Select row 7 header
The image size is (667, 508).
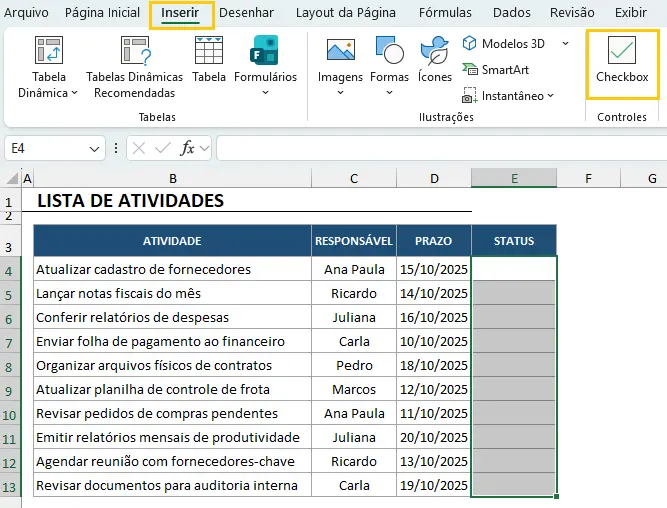[x=10, y=341]
